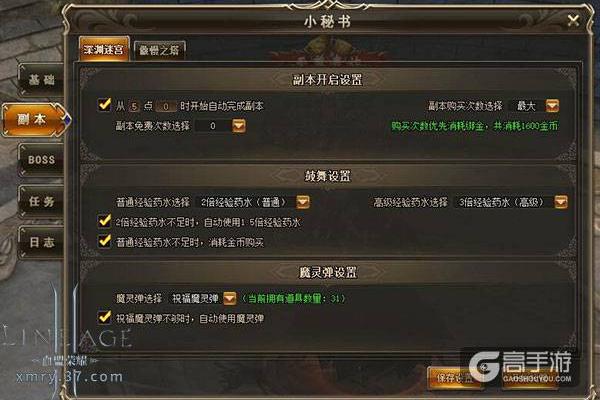Open the 日志 side tab
600x400 pixels.
(41, 242)
